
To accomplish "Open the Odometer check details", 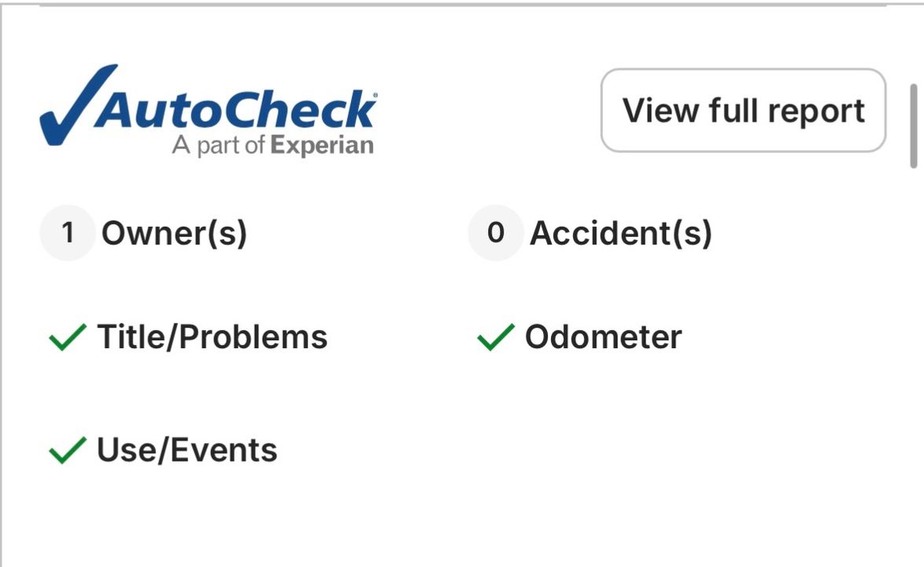I will click(x=603, y=337).
